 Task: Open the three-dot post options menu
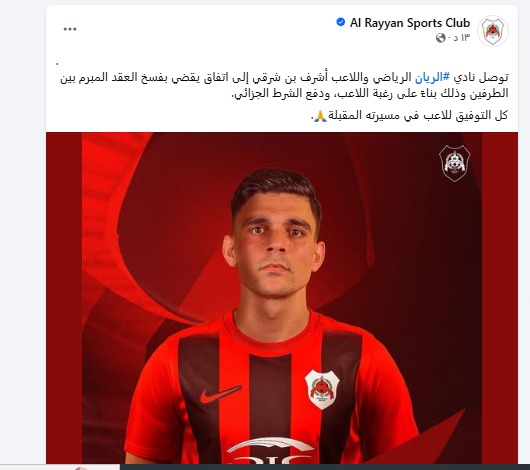point(70,29)
